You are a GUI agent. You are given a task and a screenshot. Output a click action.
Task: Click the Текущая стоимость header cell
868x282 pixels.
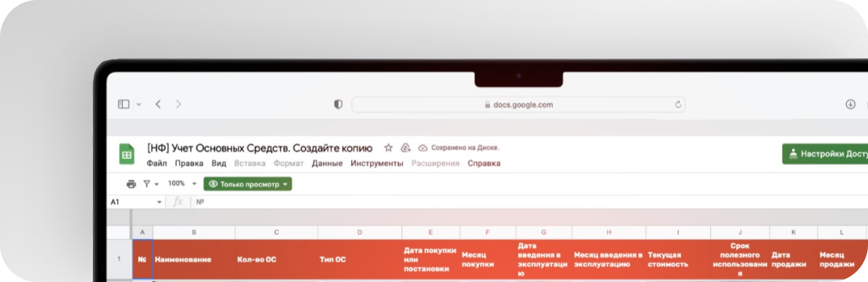tap(678, 258)
